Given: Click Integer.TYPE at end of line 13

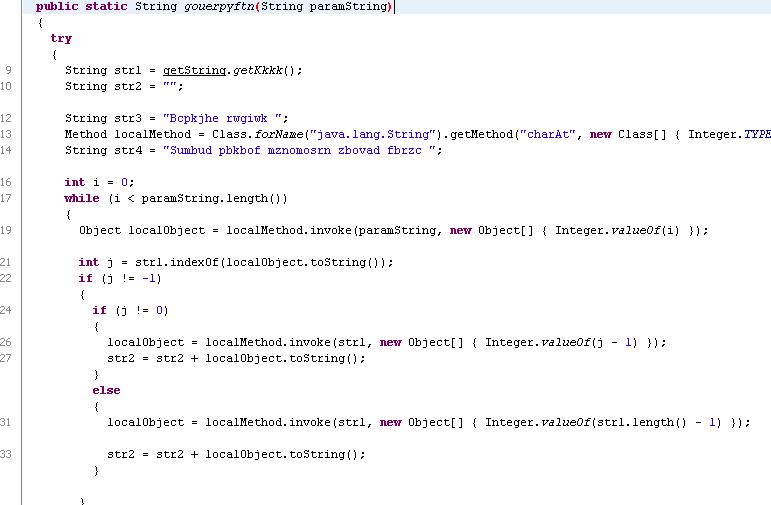Looking at the screenshot, I should coord(729,134).
